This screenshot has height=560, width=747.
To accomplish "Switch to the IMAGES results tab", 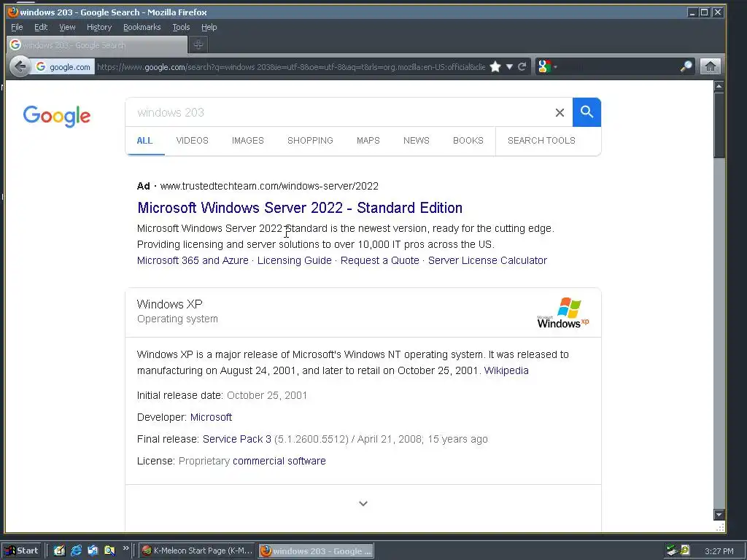I will 248,141.
